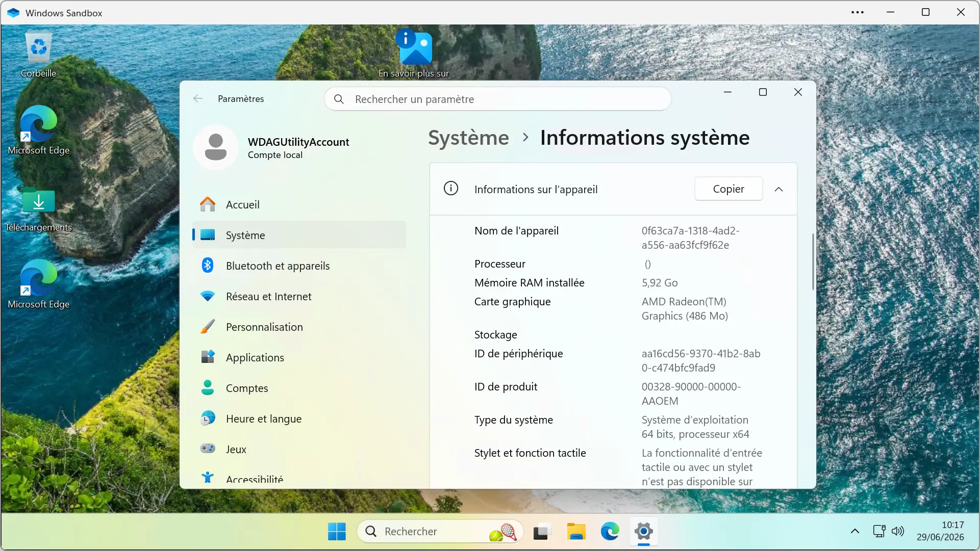Click the Jeux gamepad icon

208,449
